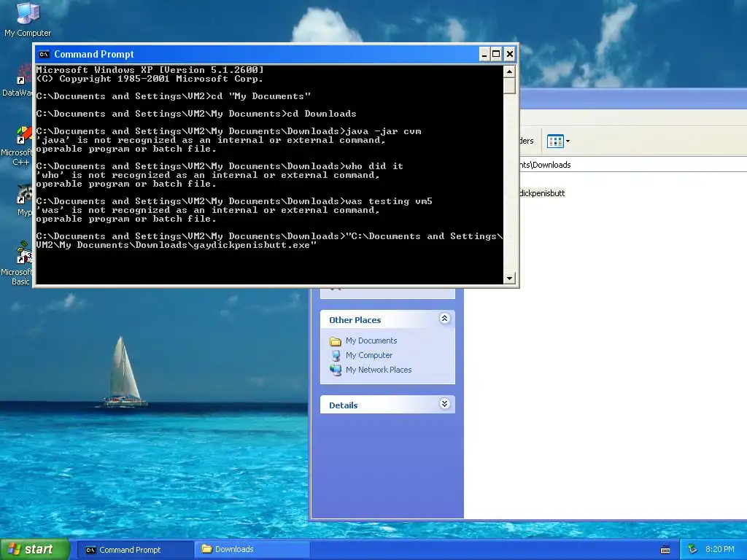Click the Details header text
This screenshot has width=747, height=560.
point(343,405)
